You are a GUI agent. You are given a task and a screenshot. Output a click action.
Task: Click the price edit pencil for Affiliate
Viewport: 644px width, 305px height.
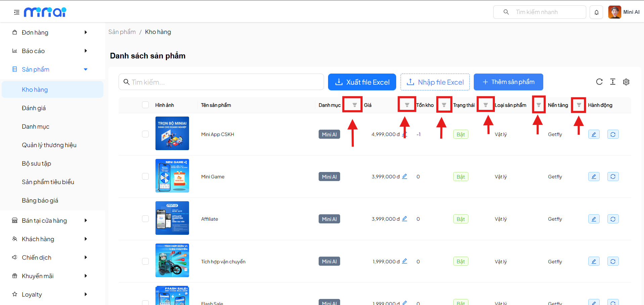pyautogui.click(x=405, y=219)
